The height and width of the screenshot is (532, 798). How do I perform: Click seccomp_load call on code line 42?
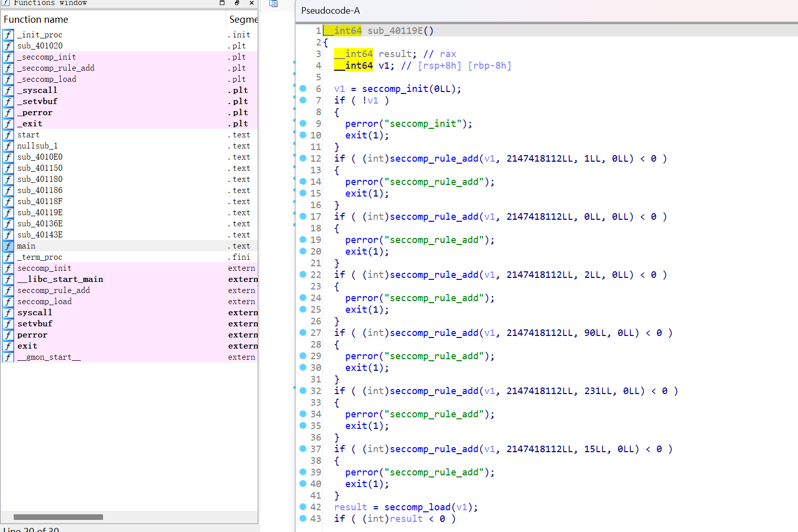tap(417, 507)
